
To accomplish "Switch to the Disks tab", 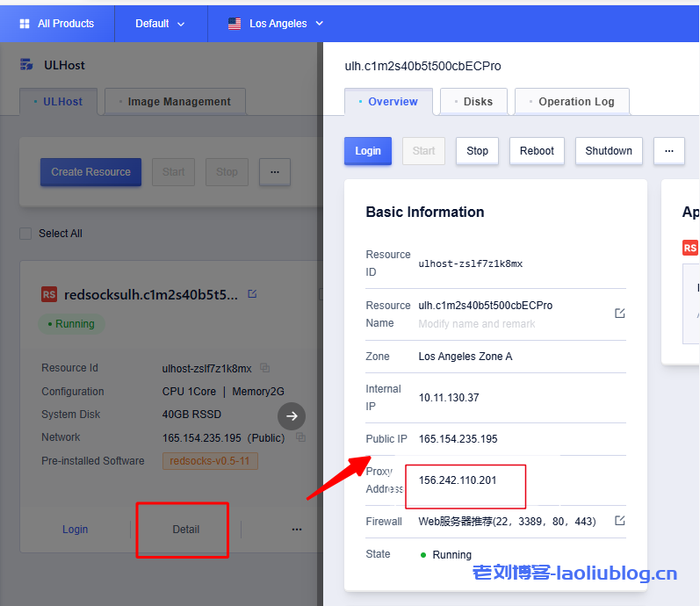I will [473, 102].
